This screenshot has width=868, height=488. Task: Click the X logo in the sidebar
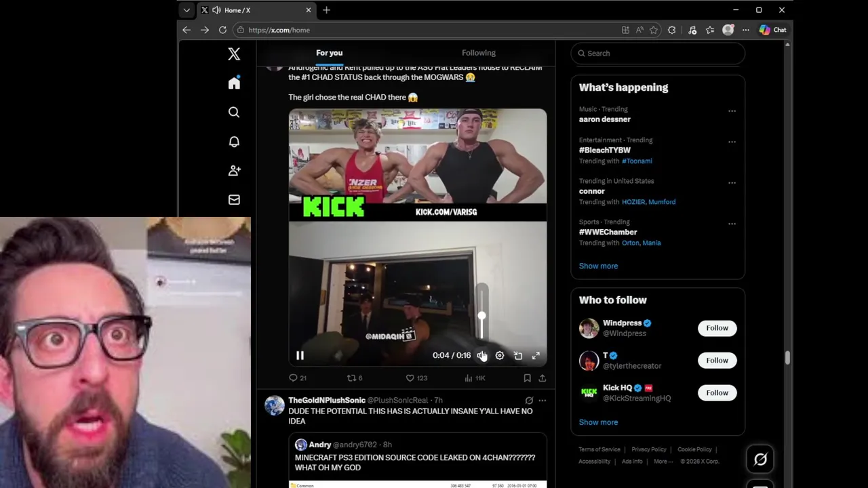(x=234, y=54)
